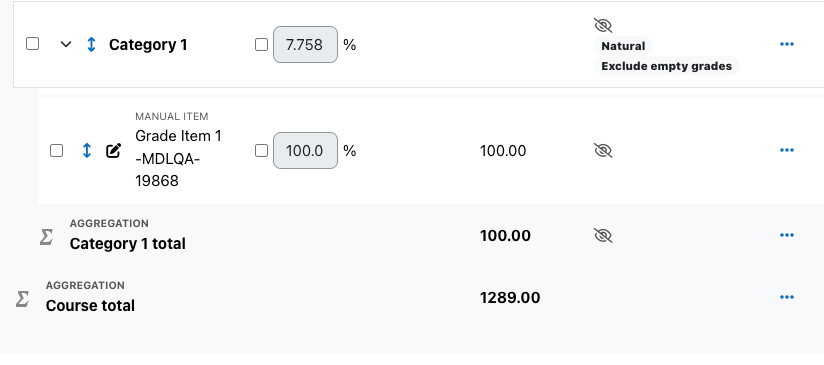The image size is (824, 365).
Task: Click hidden eye icon above Natural badge
Action: pos(603,25)
